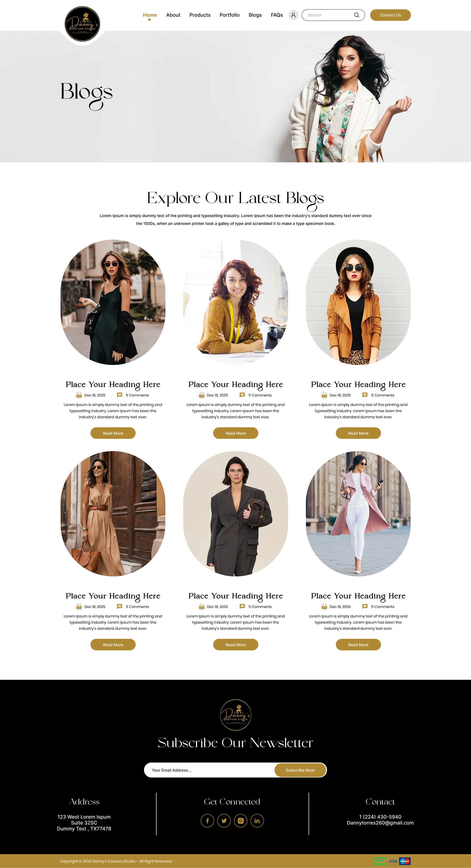Viewport: 471px width, 868px height.
Task: Click the Subscribe Now! button
Action: tap(300, 770)
